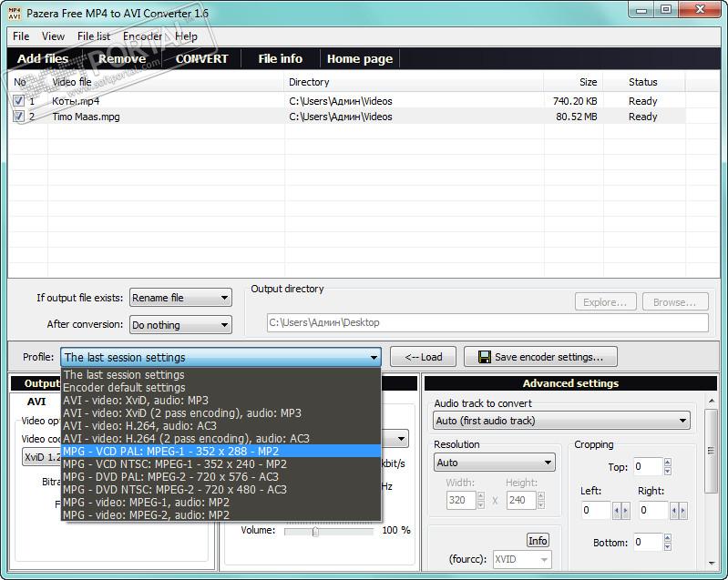Click the File info toolbar button
This screenshot has width=728, height=580.
[x=281, y=59]
